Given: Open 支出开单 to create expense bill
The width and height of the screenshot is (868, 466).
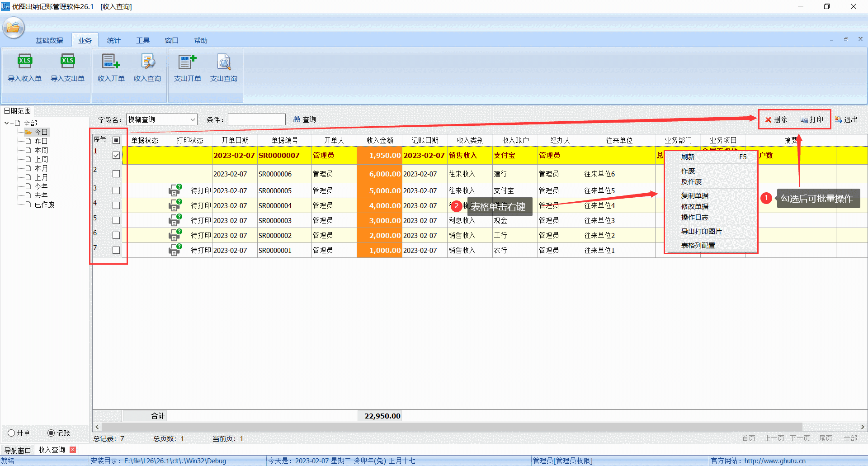Looking at the screenshot, I should click(187, 62).
